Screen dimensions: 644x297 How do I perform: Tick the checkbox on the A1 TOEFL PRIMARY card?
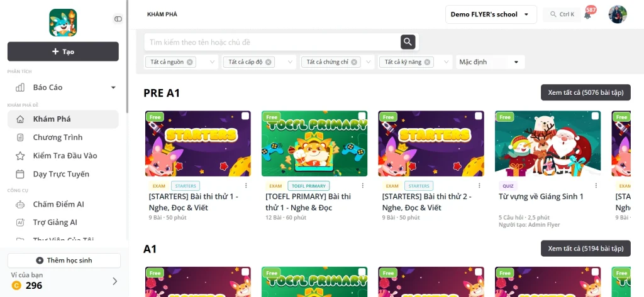click(x=362, y=272)
